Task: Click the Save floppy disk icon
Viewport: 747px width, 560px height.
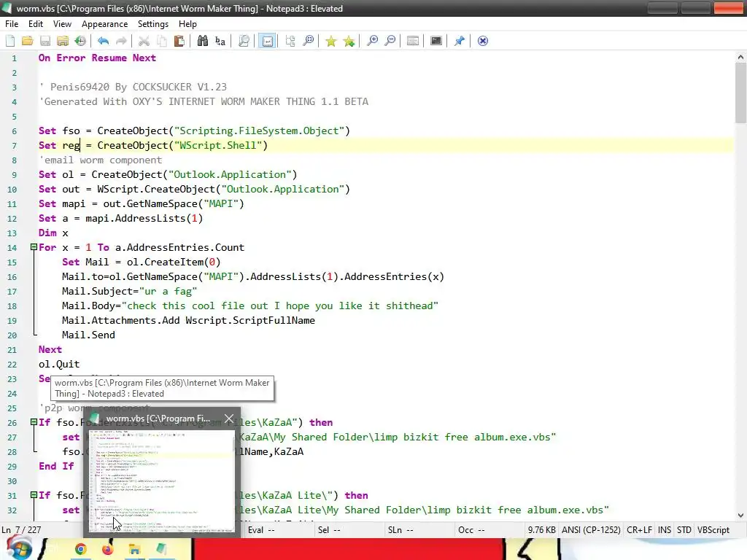Action: click(45, 41)
